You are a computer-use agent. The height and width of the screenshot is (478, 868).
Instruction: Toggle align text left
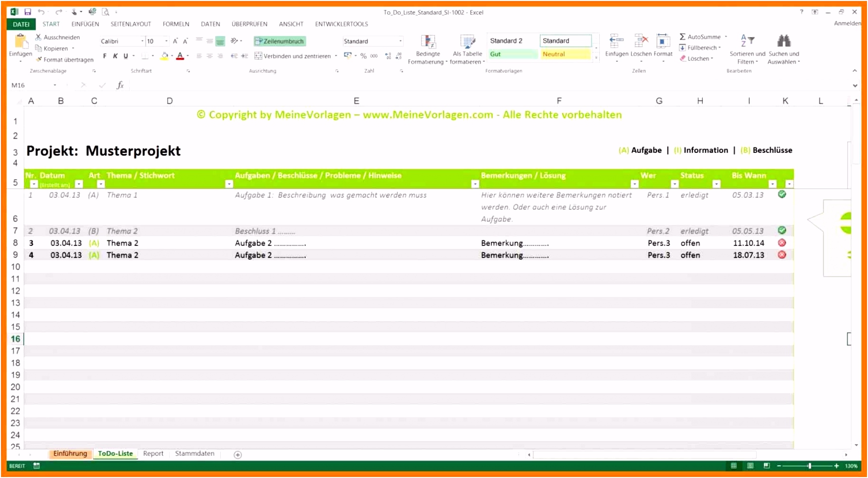(199, 56)
